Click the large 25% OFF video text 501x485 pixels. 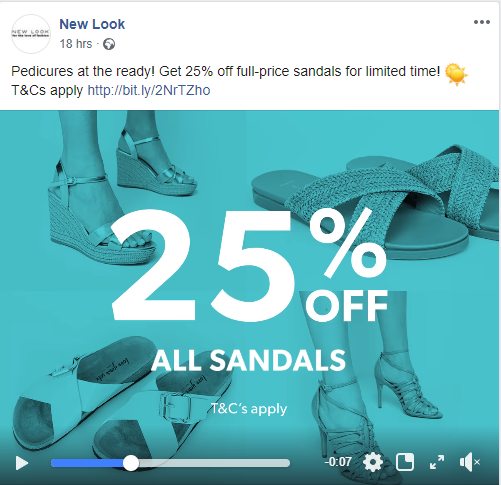point(249,265)
